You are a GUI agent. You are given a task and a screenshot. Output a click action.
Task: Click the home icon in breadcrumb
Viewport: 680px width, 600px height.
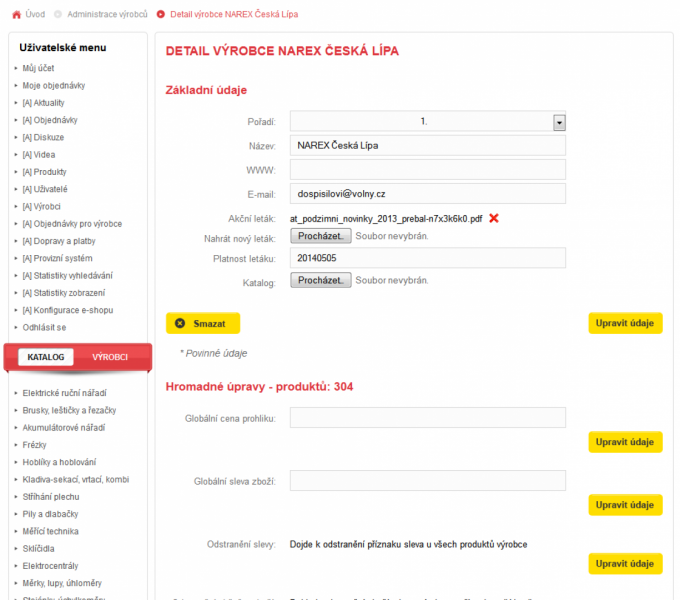pos(16,15)
